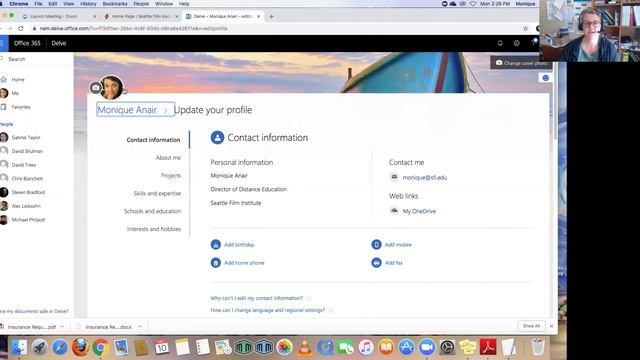
Task: Open the notifications bell in Delve header
Action: pos(500,43)
